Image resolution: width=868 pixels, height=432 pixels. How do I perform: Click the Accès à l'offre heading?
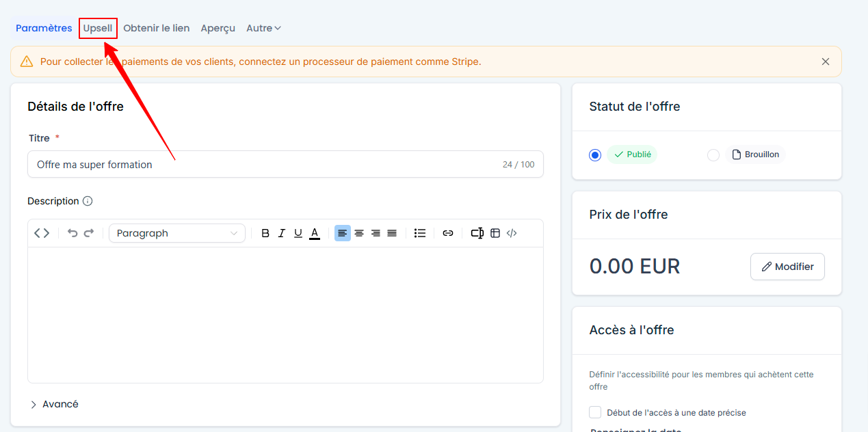point(631,330)
